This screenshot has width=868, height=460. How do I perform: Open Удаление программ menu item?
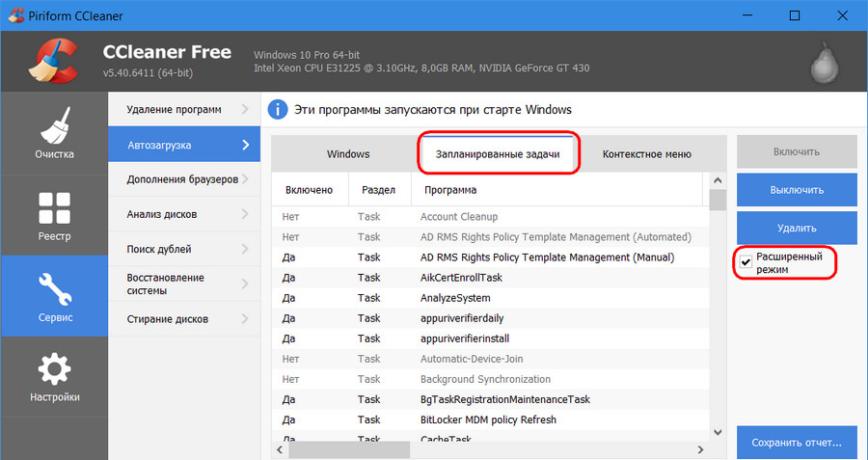coord(184,110)
